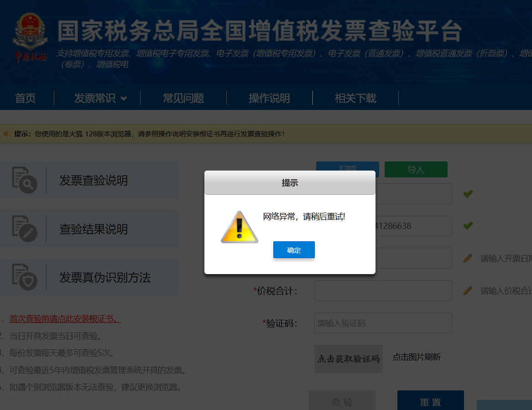
Task: Click the tax bureau emblem logo
Action: pyautogui.click(x=30, y=37)
